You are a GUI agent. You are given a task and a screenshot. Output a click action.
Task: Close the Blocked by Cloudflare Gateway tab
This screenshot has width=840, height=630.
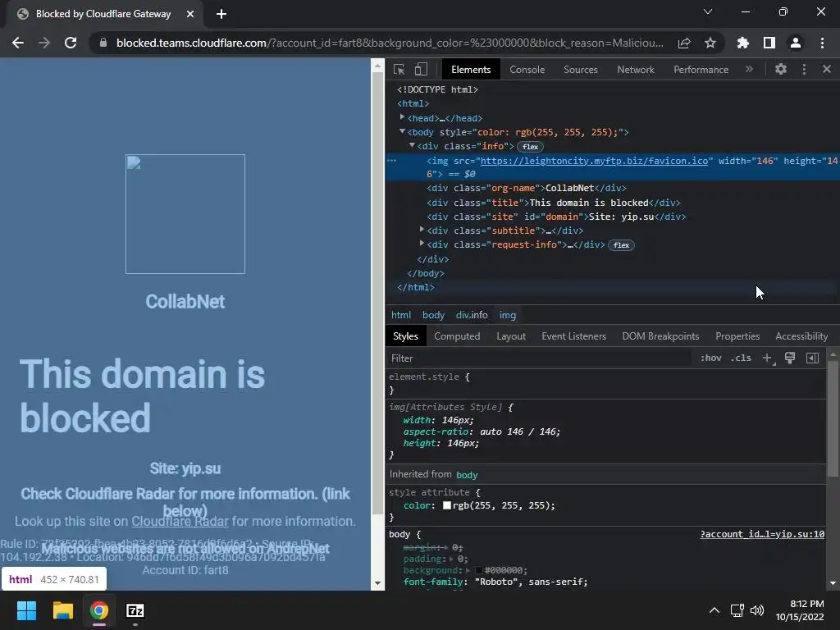click(190, 14)
